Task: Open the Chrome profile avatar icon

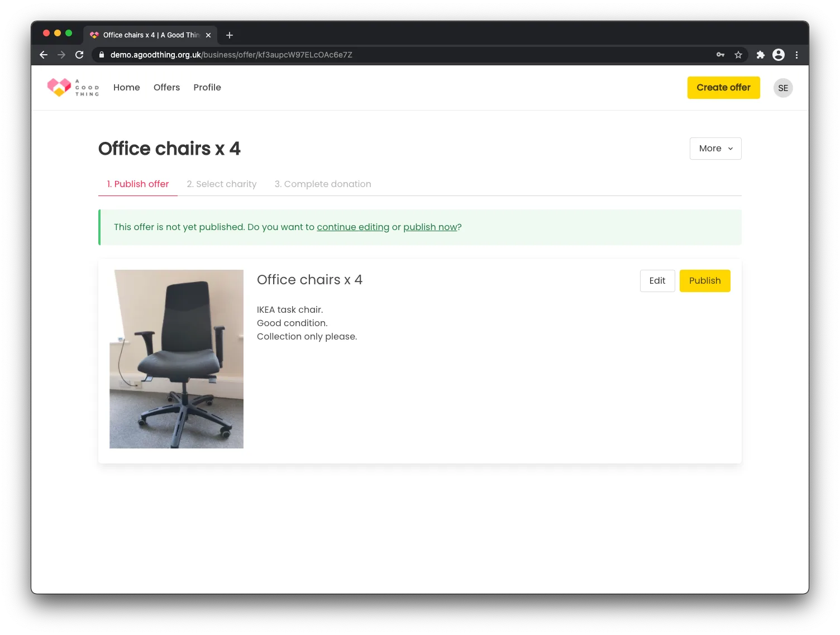Action: point(779,55)
